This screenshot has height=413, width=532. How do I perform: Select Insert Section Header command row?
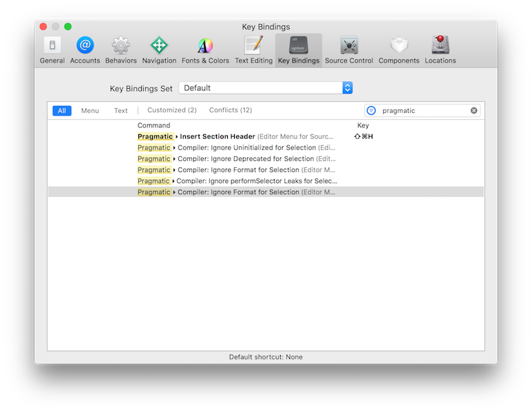point(266,136)
